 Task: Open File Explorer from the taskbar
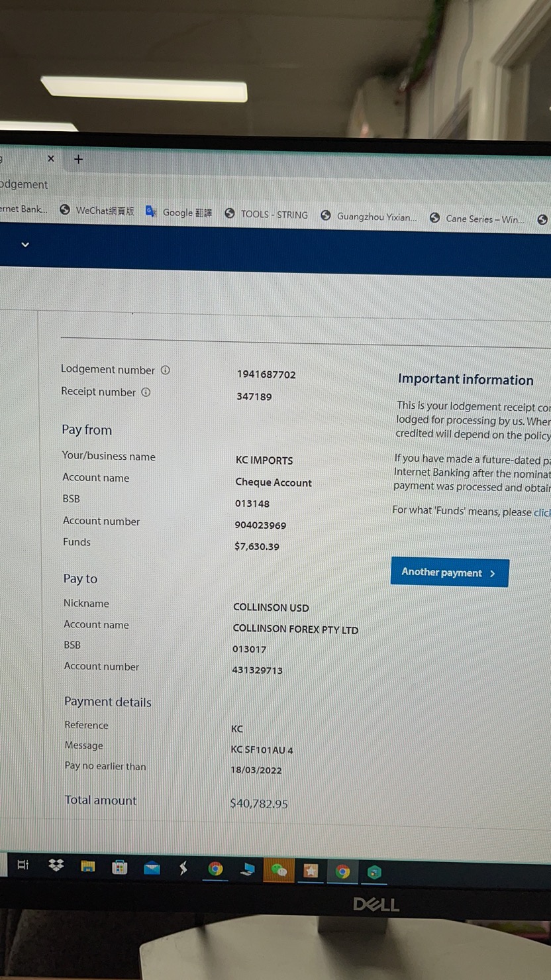88,866
